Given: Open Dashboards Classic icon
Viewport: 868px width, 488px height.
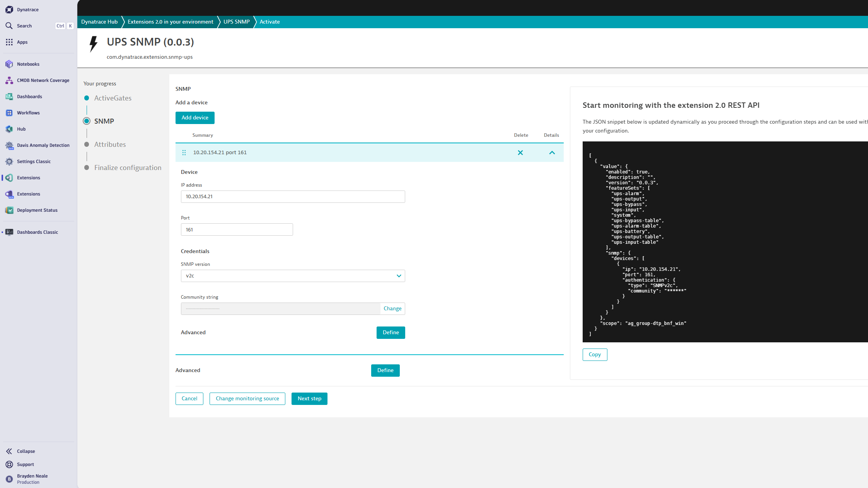Looking at the screenshot, I should 9,232.
